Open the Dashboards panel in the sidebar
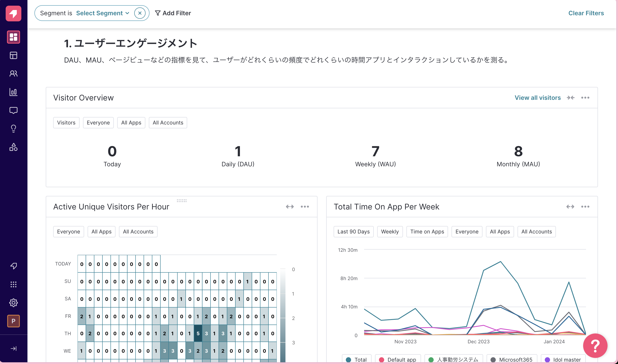The image size is (618, 364). point(14,37)
